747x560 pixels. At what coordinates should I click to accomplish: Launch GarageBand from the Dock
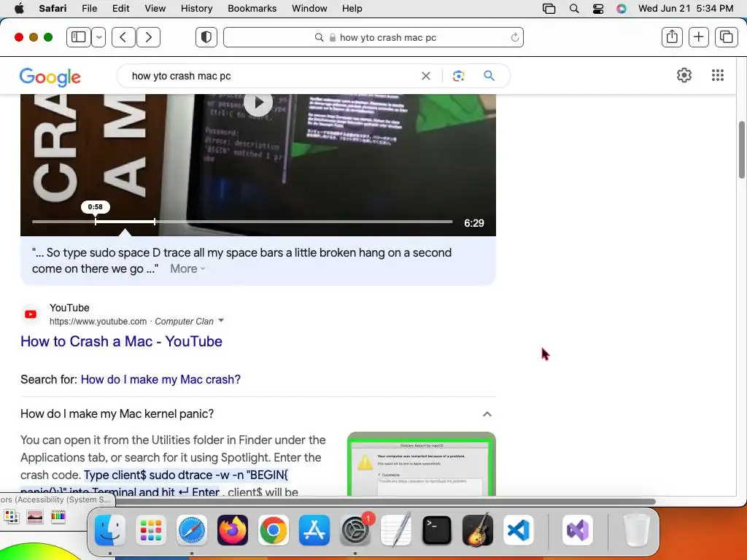click(478, 530)
